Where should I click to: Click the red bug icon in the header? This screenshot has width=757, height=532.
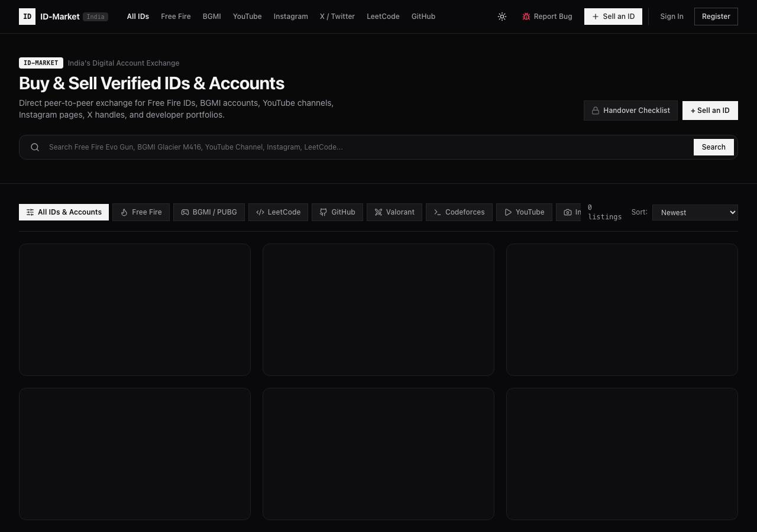tap(526, 17)
